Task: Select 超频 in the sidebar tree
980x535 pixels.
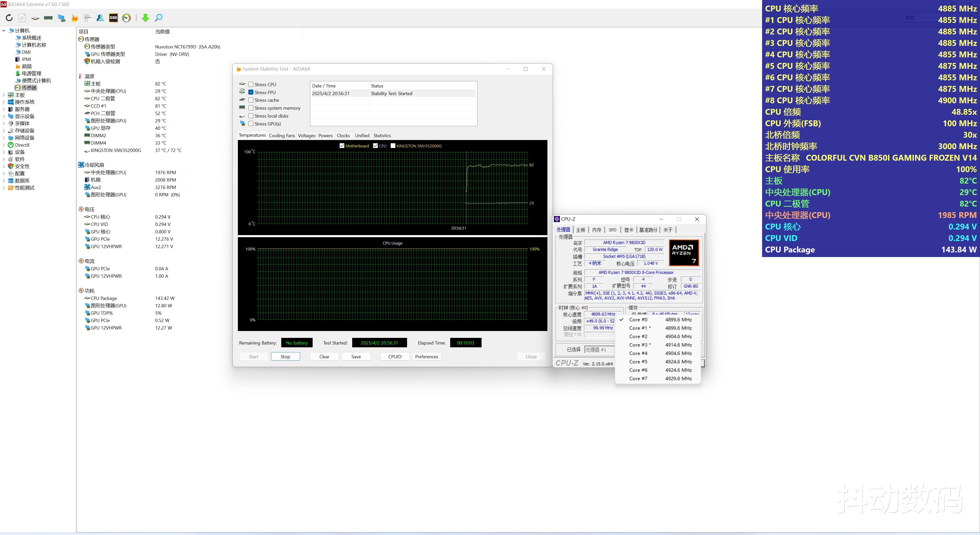Action: [x=27, y=66]
